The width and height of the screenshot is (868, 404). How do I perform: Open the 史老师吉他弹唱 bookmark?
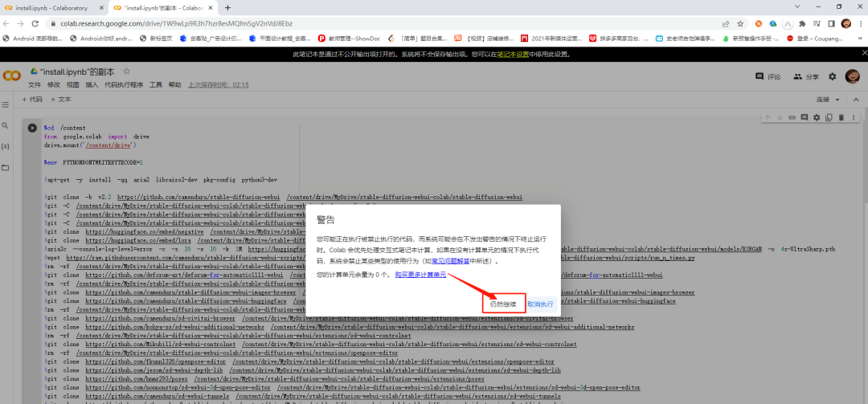point(686,39)
